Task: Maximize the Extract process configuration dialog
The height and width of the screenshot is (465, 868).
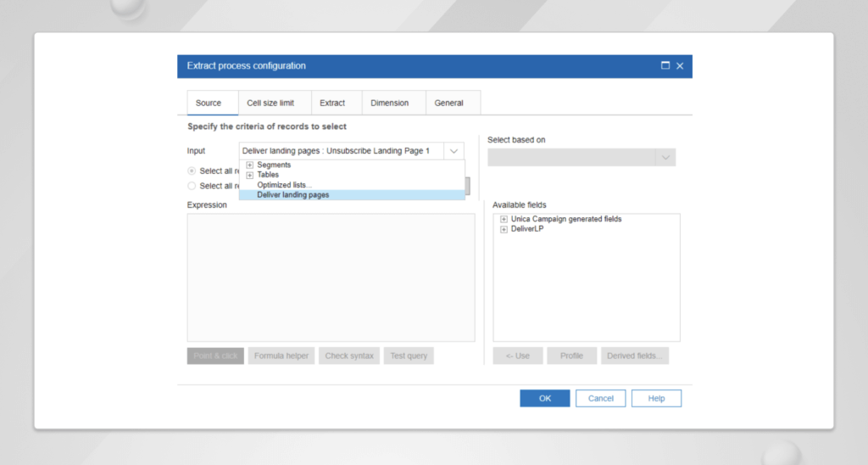Action: 665,66
